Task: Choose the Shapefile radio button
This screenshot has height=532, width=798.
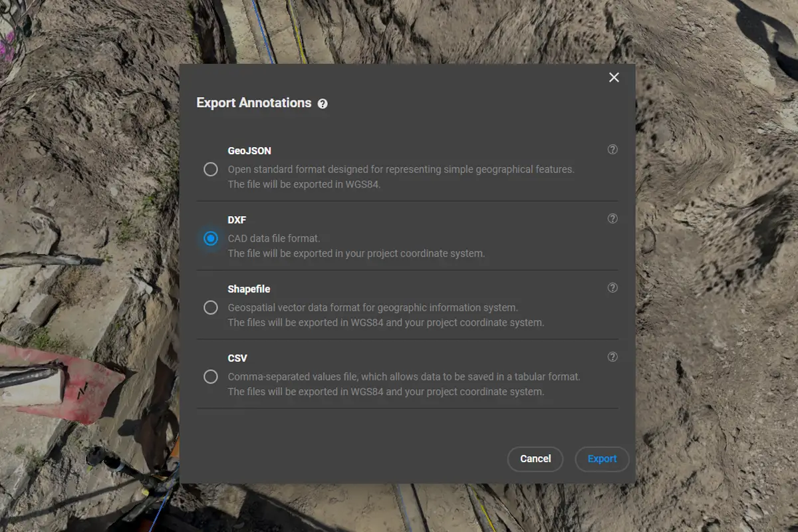Action: coord(211,308)
